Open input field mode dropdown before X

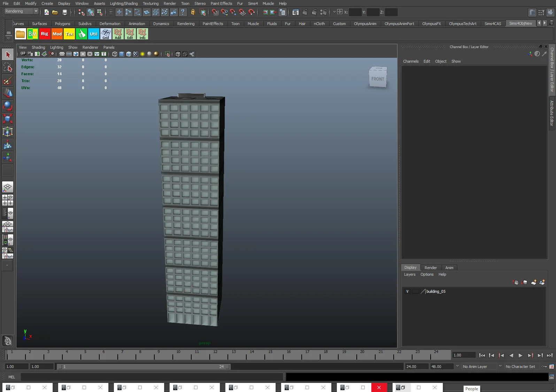click(334, 12)
